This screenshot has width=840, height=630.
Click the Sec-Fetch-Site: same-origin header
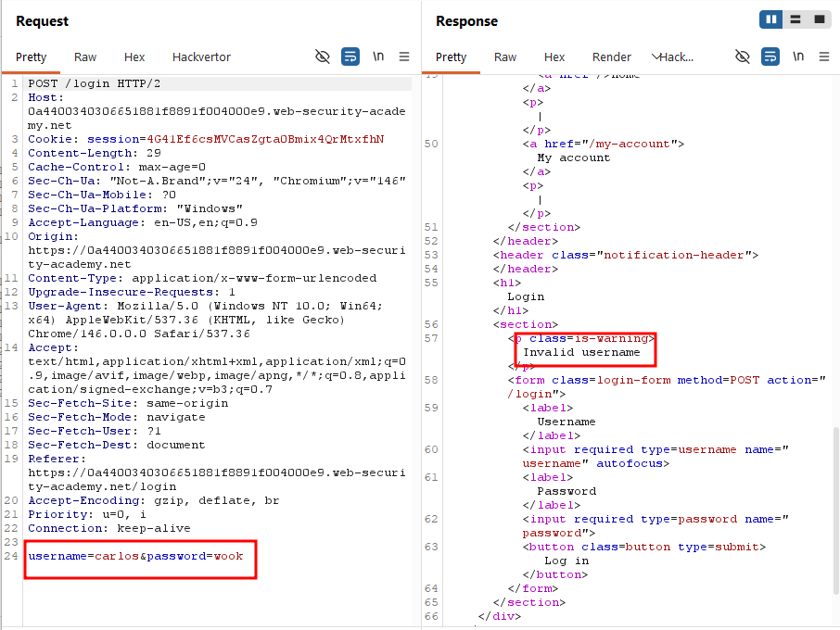[x=128, y=404]
